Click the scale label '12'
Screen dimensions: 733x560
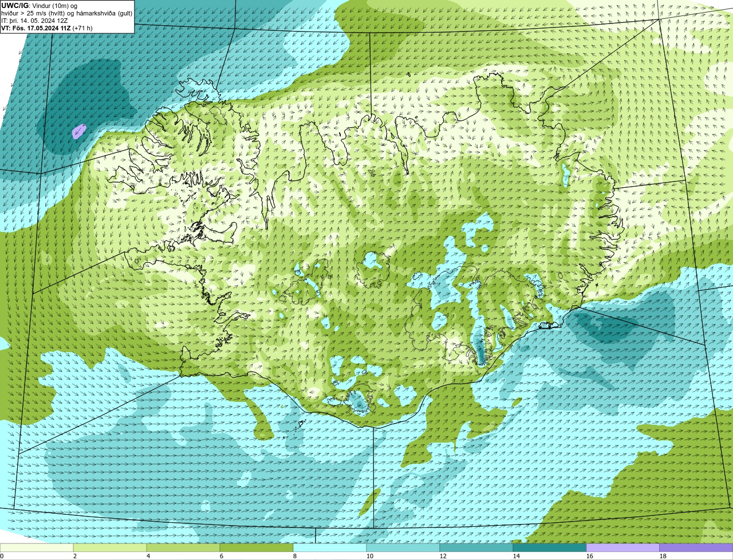pos(443,556)
